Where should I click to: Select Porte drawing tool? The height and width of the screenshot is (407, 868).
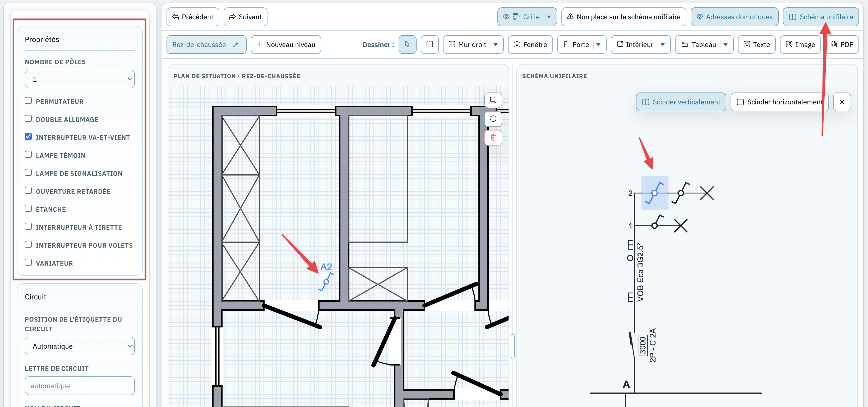[576, 44]
